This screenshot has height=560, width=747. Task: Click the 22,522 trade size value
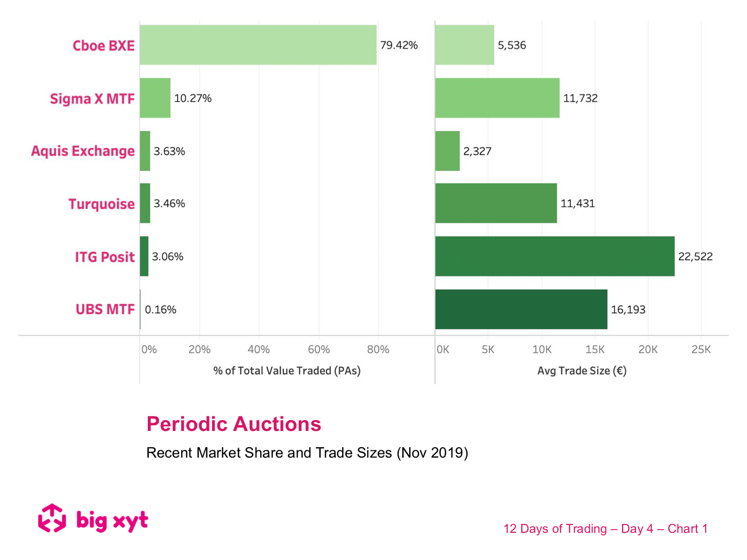coord(695,256)
